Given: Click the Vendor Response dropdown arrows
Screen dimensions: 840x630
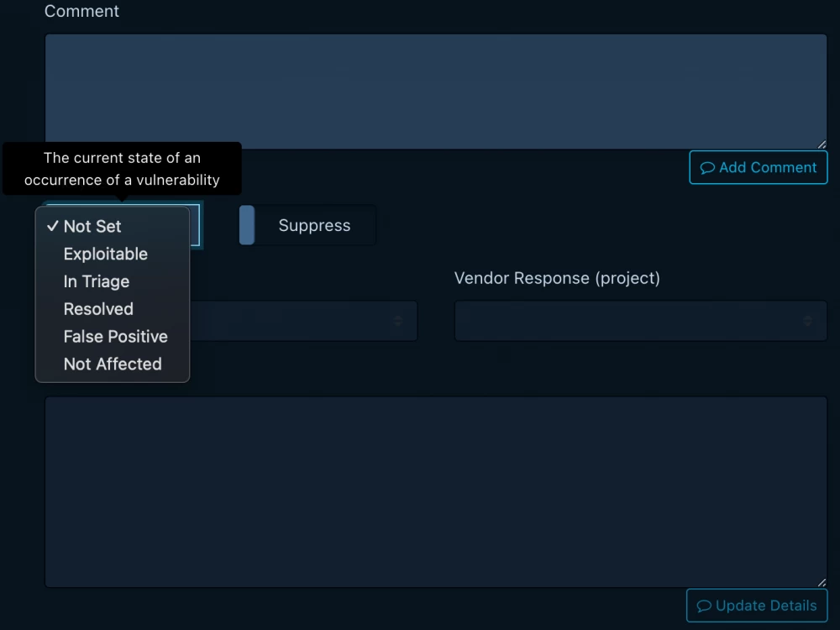Looking at the screenshot, I should tap(808, 321).
